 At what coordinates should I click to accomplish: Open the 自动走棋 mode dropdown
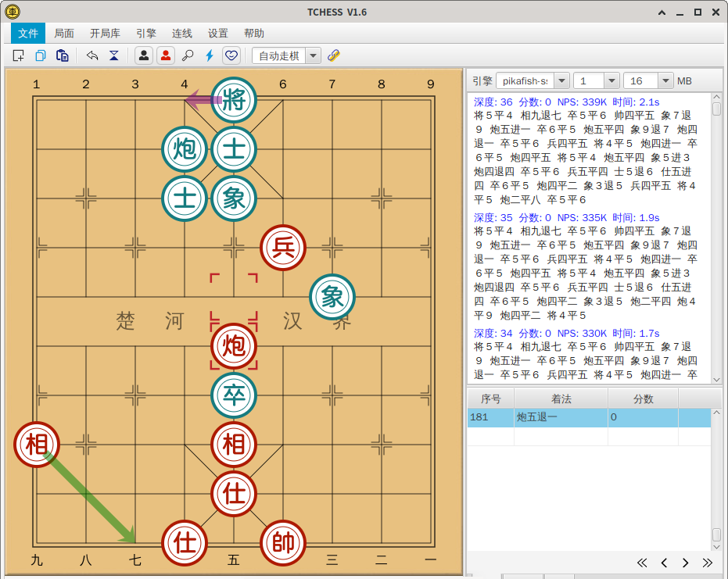pyautogui.click(x=313, y=55)
